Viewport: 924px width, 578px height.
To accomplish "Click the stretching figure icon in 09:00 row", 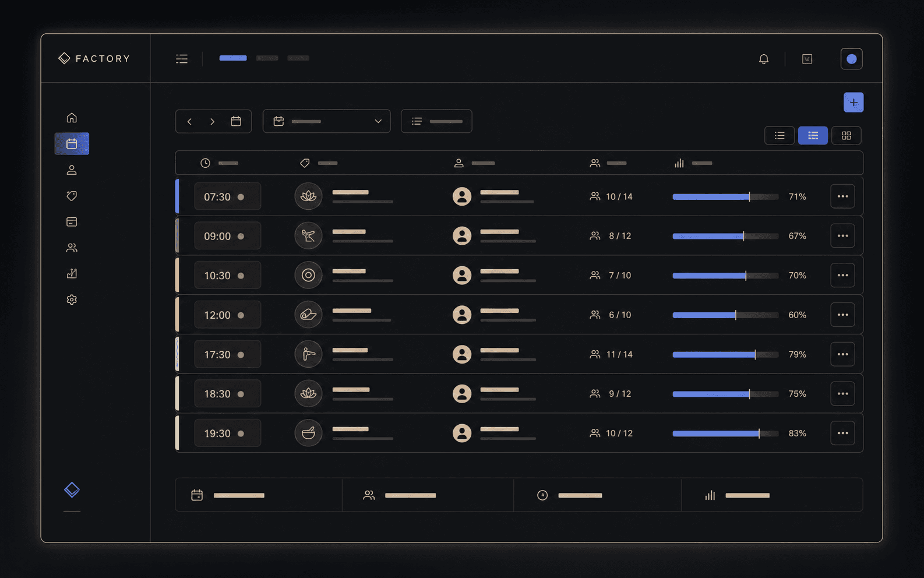I will click(308, 236).
